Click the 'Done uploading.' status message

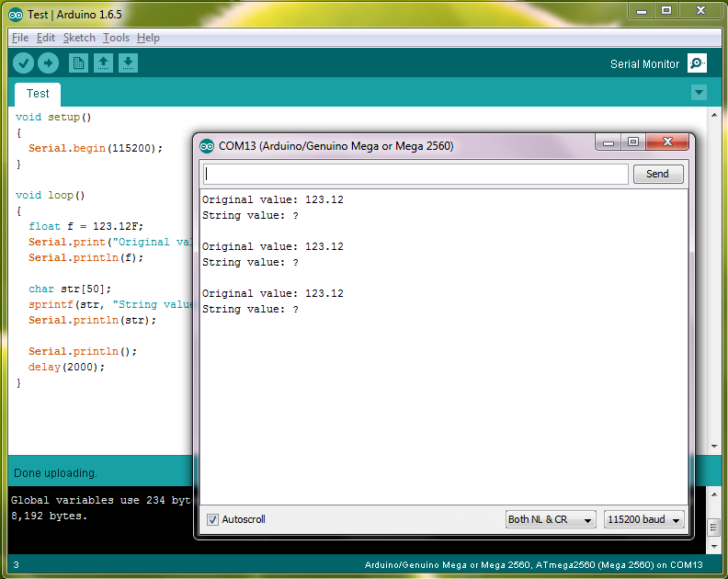tap(55, 473)
